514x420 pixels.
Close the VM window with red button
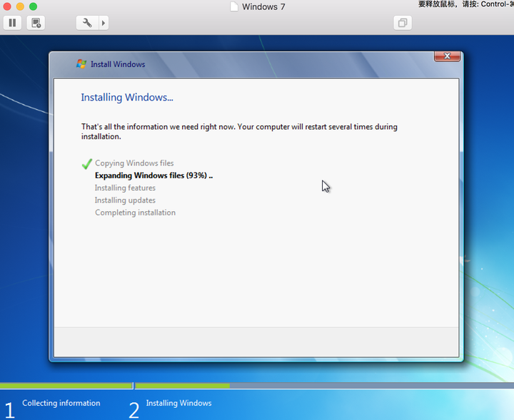click(7, 6)
